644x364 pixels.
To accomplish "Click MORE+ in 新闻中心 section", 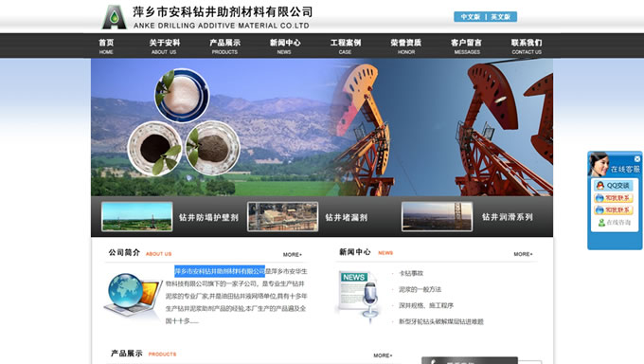I will pos(523,254).
